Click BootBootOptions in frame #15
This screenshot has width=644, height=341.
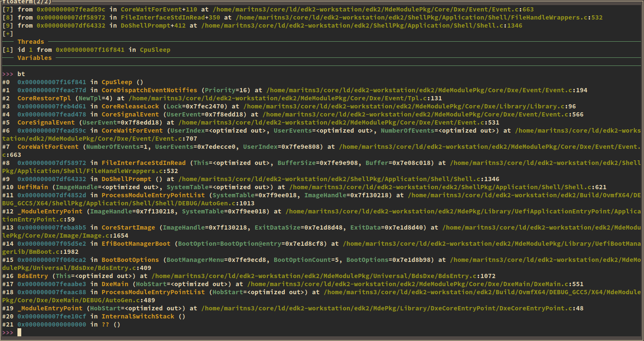tap(130, 260)
